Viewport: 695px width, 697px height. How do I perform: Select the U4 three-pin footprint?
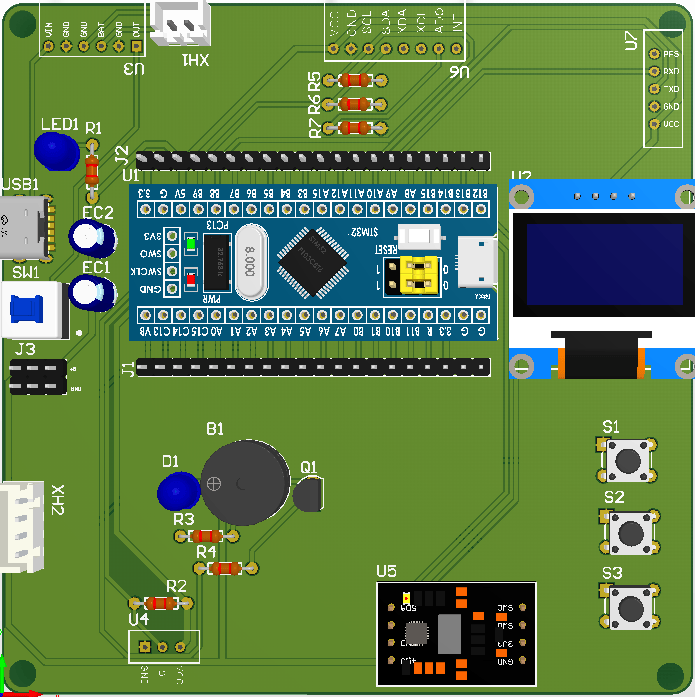click(164, 647)
